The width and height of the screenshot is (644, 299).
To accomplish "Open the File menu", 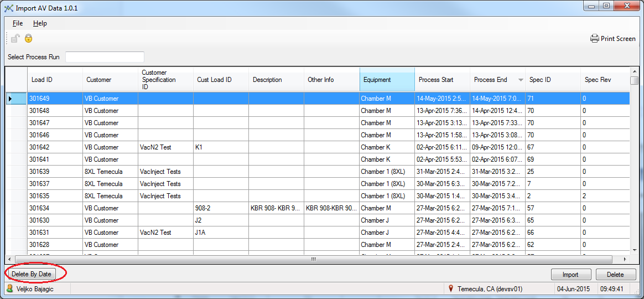I will [18, 23].
